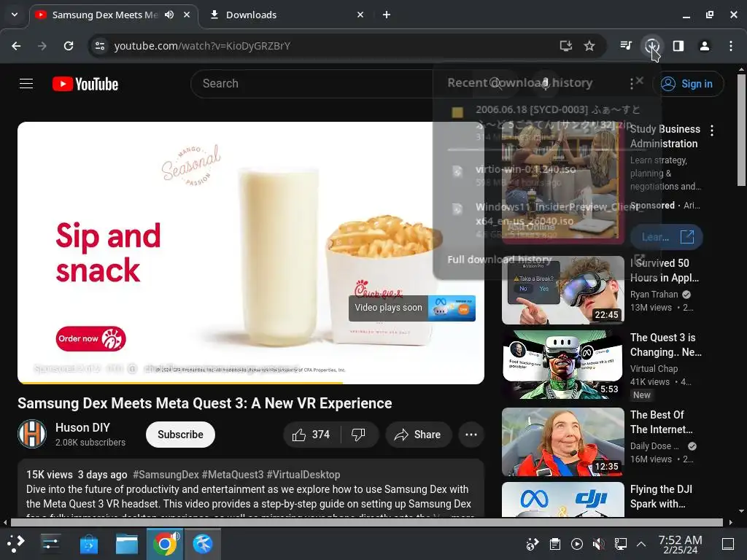This screenshot has width=747, height=560.
Task: Open Ryan Trahan channel name
Action: click(x=654, y=295)
